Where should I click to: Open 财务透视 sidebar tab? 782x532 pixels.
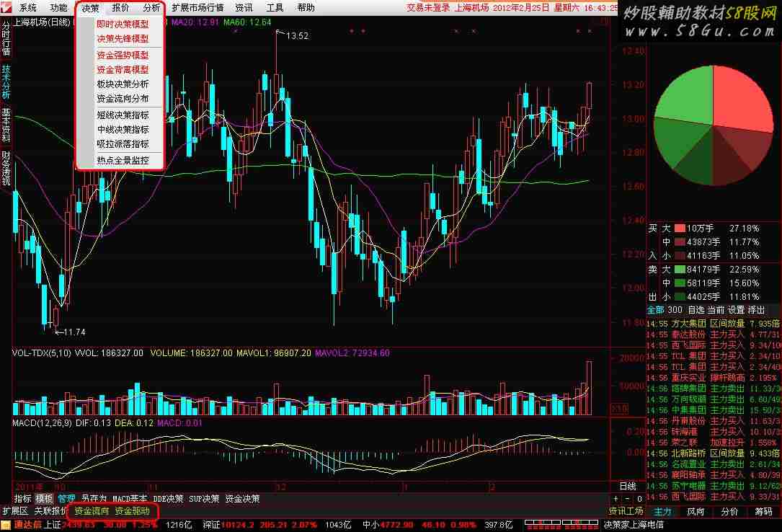point(6,169)
